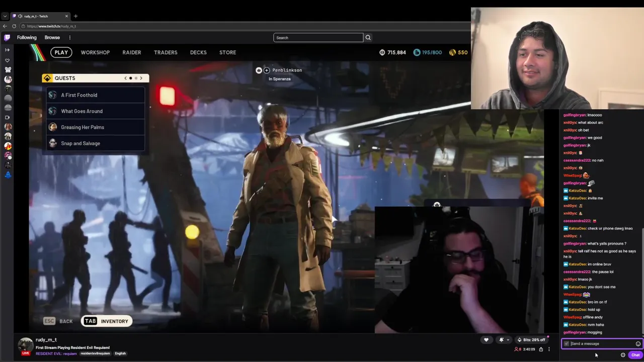Viewport: 644px width, 362px height.
Task: Click the Quests panel diamond icon
Action: pyautogui.click(x=47, y=78)
